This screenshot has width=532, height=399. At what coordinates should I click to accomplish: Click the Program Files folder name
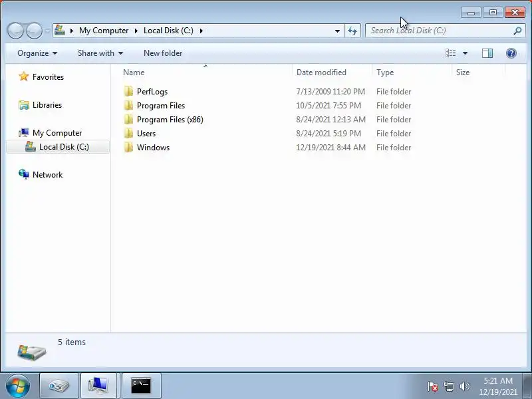161,106
